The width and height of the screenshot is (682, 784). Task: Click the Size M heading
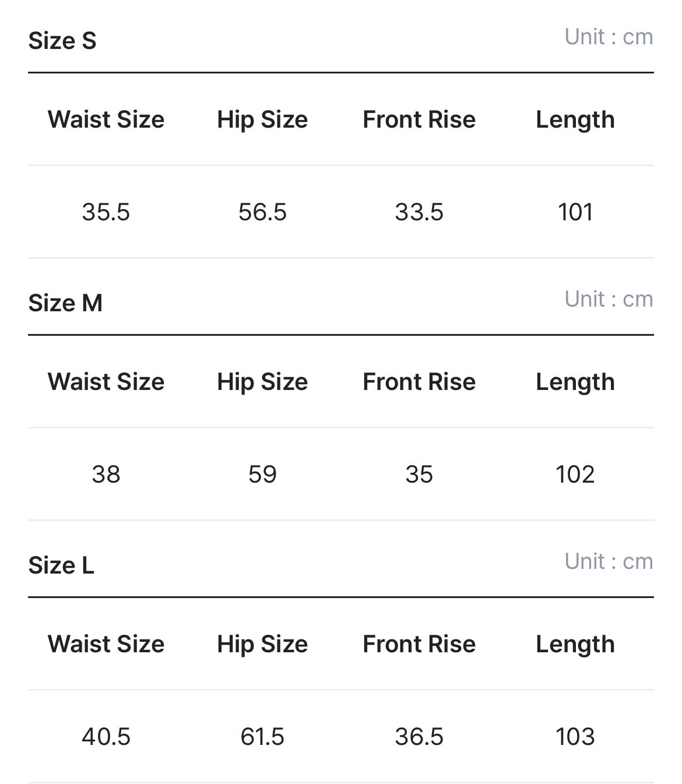65,303
